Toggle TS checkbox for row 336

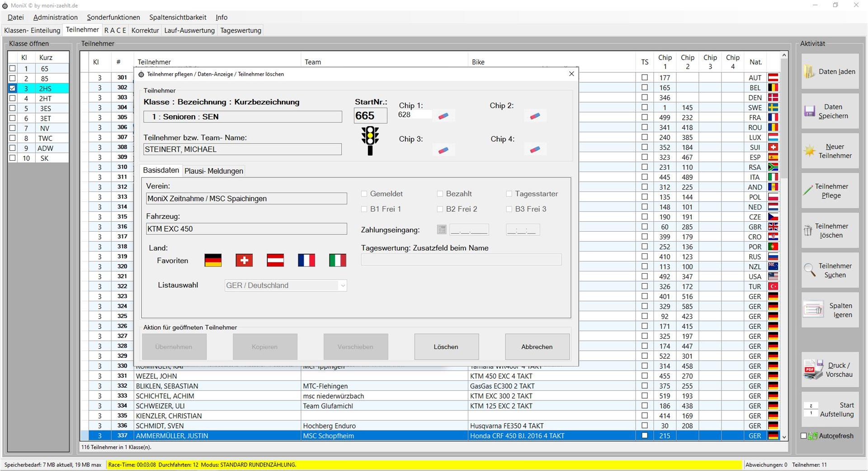645,426
